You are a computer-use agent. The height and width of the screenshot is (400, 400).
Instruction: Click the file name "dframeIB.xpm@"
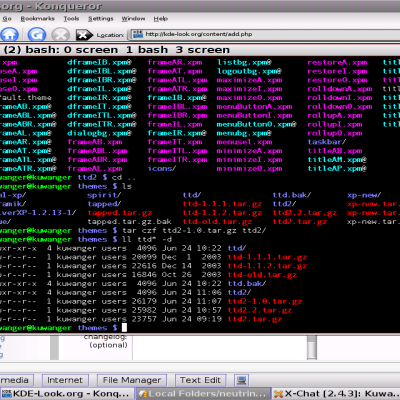99,62
